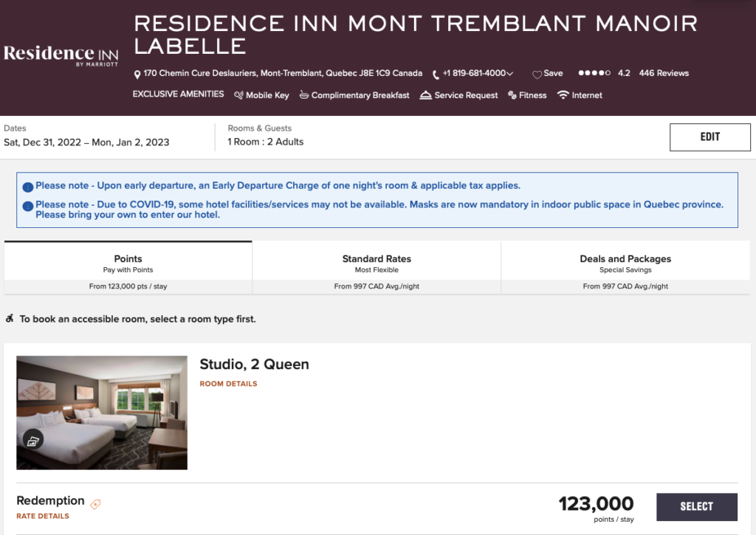Toggle the Save heart for this hotel
The height and width of the screenshot is (535, 756).
point(537,73)
